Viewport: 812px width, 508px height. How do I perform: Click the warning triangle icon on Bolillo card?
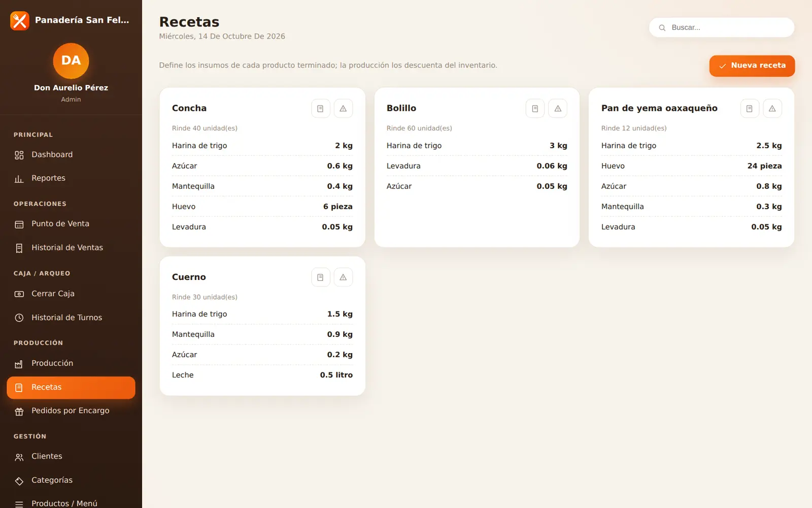coord(558,108)
